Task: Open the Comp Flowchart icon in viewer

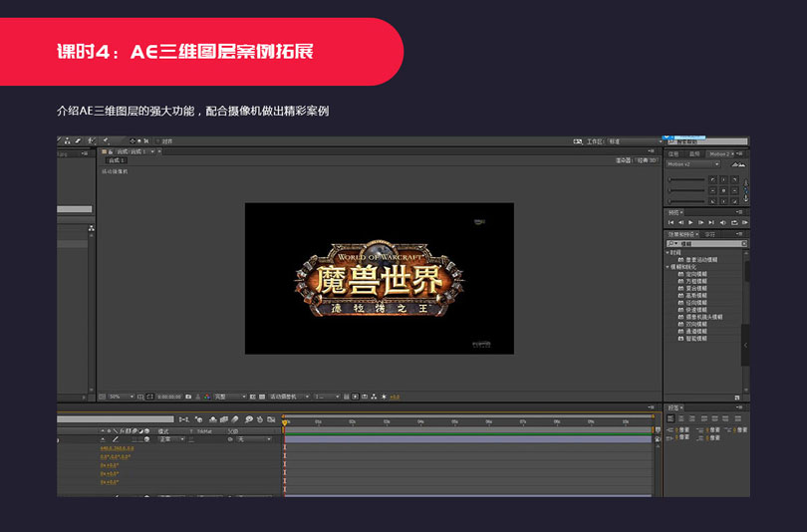Action: click(375, 397)
